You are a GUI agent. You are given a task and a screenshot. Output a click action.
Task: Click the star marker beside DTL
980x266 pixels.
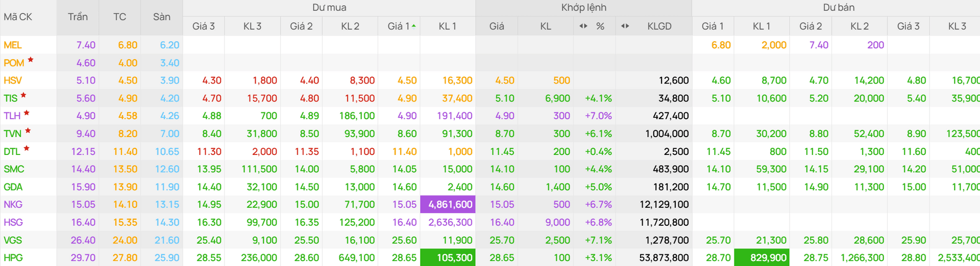[x=27, y=149]
